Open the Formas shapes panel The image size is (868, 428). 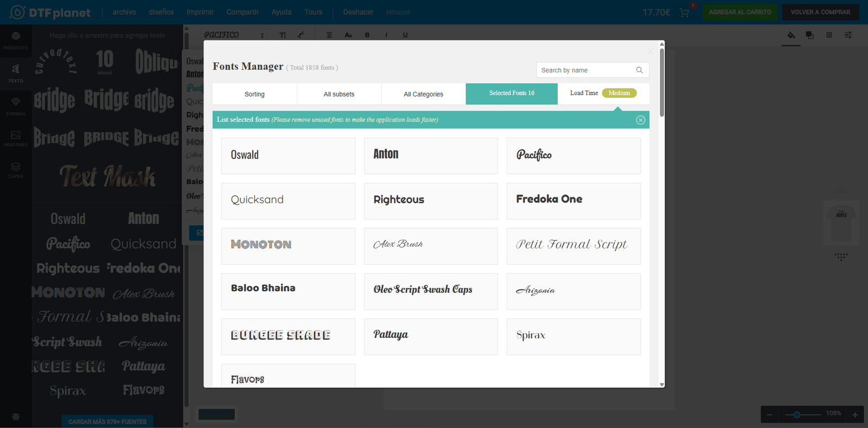click(x=16, y=106)
